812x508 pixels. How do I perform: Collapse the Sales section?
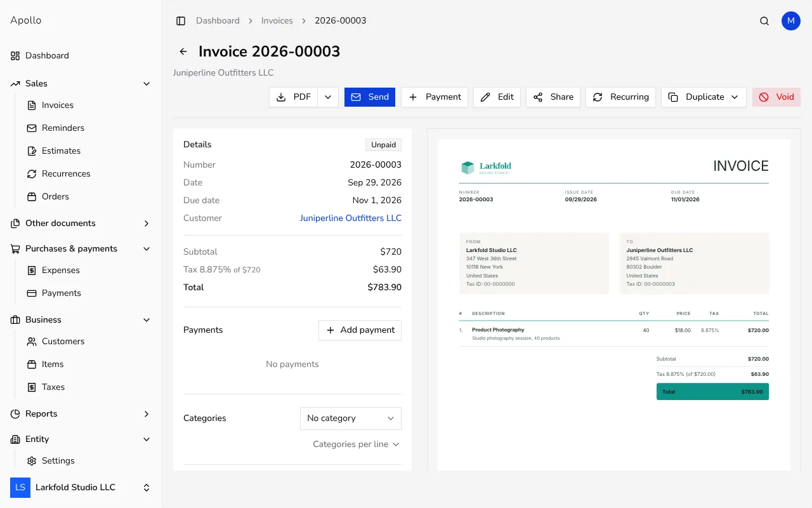81,84
